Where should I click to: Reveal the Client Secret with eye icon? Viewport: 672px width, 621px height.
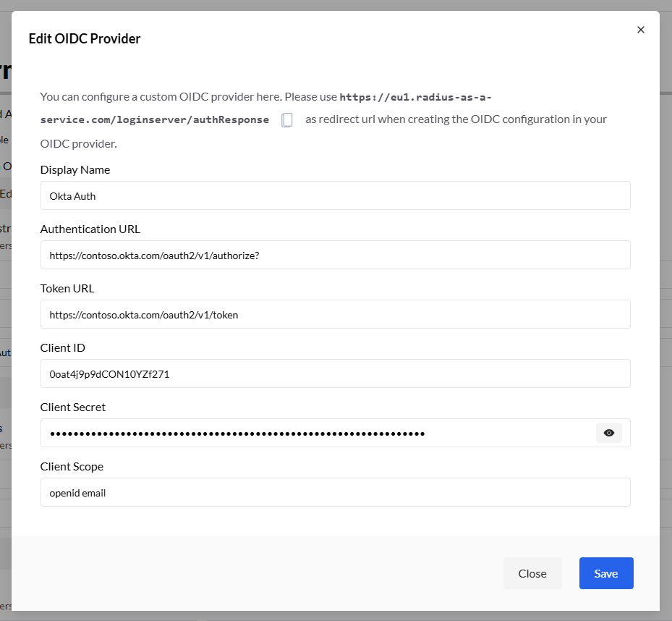click(608, 433)
